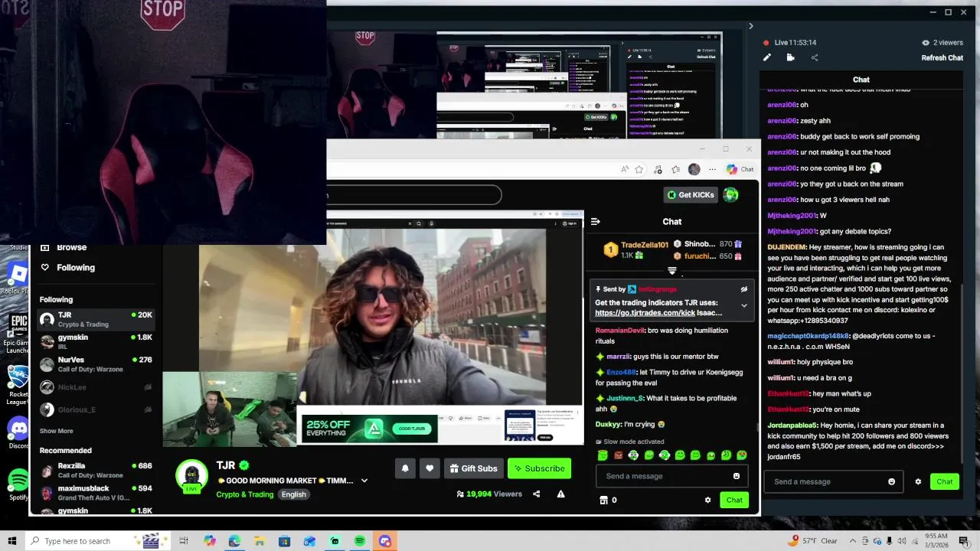Click the Microsoft Edge icon in the taskbar
Screen dimensions: 980x551
pos(234,541)
